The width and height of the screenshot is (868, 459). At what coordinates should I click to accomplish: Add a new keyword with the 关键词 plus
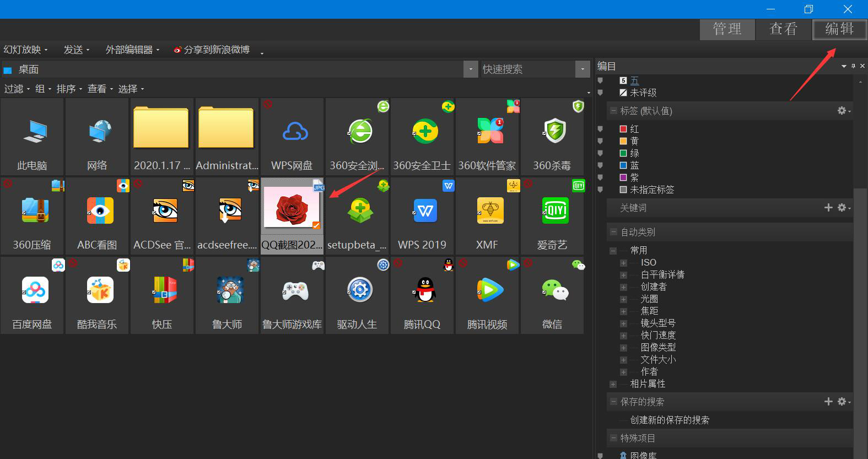pyautogui.click(x=828, y=208)
